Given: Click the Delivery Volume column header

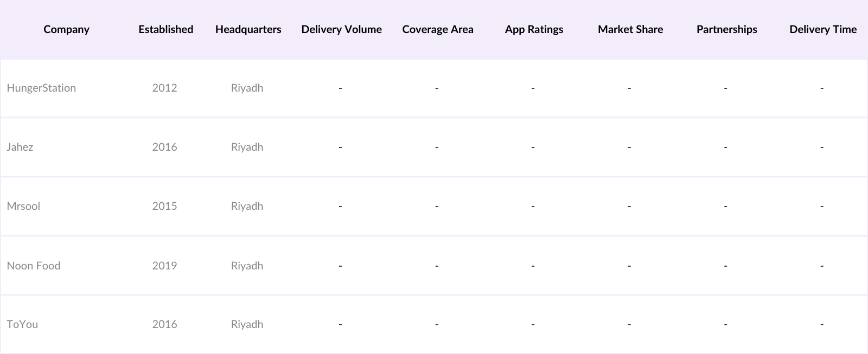Looking at the screenshot, I should click(x=341, y=29).
